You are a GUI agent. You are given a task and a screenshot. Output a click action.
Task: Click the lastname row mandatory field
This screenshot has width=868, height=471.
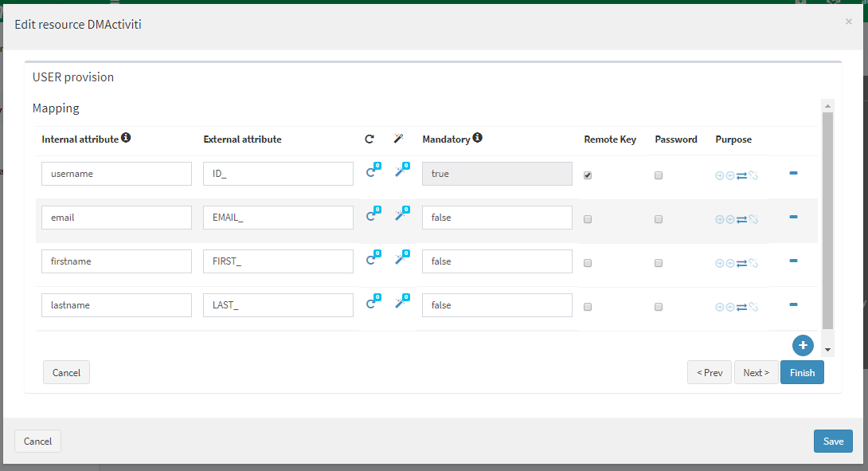pyautogui.click(x=497, y=304)
